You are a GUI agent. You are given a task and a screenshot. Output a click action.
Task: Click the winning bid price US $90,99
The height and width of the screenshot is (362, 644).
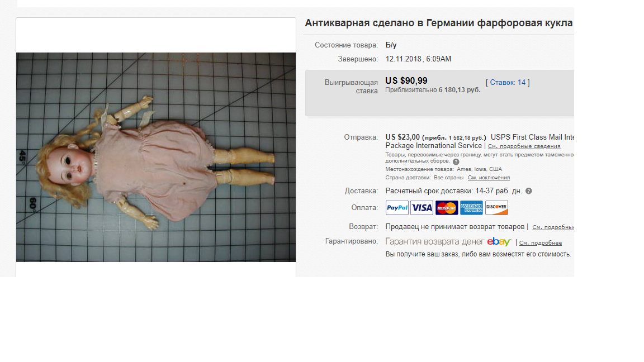[x=406, y=81]
